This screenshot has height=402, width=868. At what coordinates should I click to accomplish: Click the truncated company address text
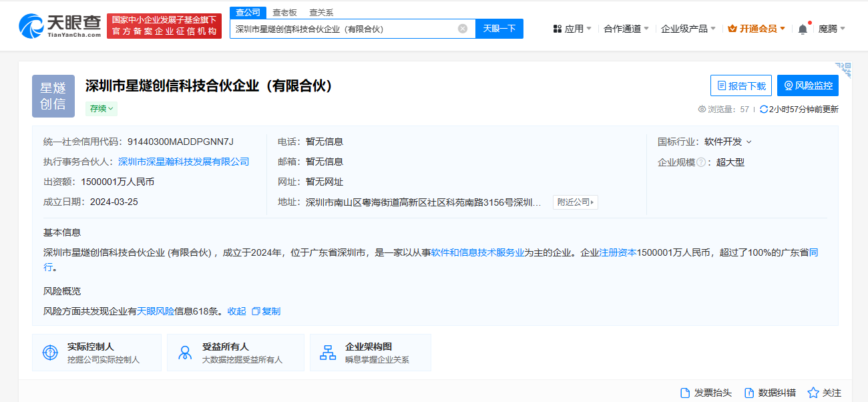[x=423, y=202]
